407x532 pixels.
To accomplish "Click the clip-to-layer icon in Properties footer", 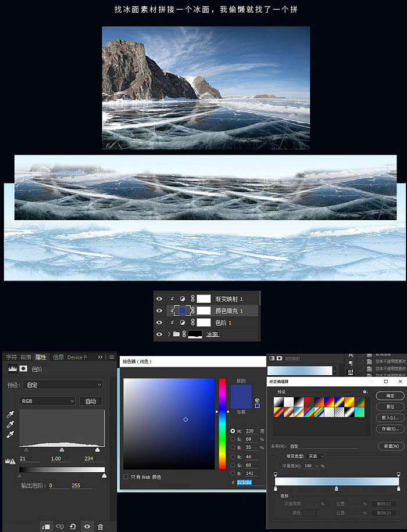I will [x=46, y=527].
